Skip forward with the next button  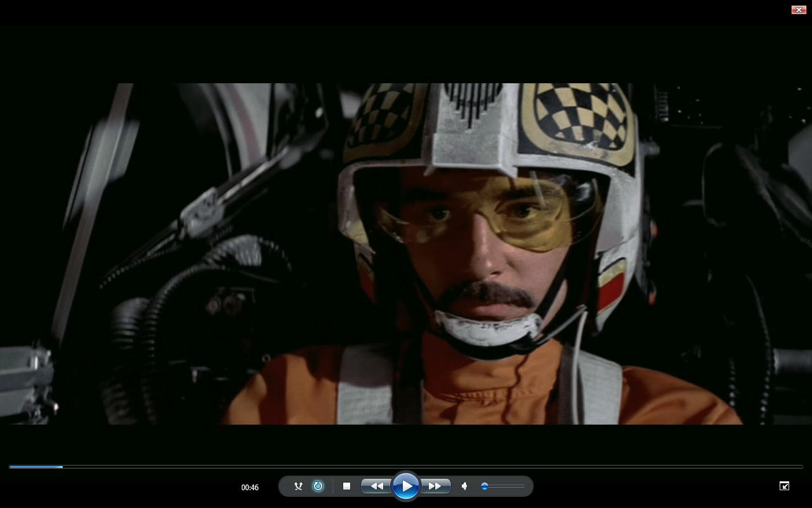[435, 486]
